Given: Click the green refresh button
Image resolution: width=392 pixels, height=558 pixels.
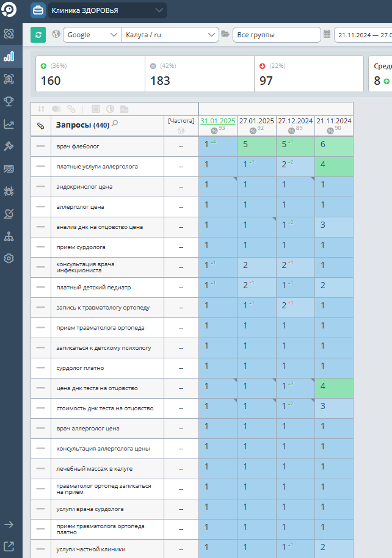Looking at the screenshot, I should coord(38,35).
